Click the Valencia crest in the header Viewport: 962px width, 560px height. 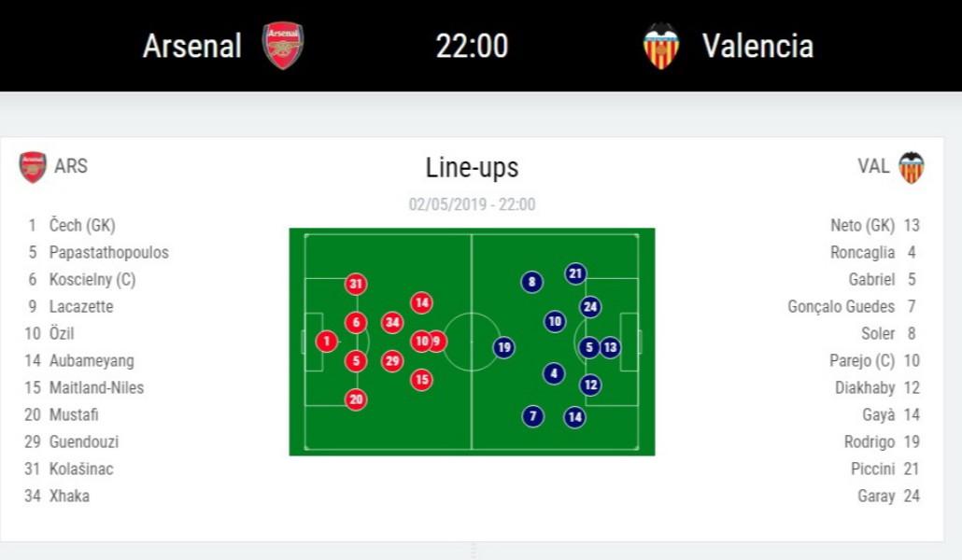(x=661, y=46)
